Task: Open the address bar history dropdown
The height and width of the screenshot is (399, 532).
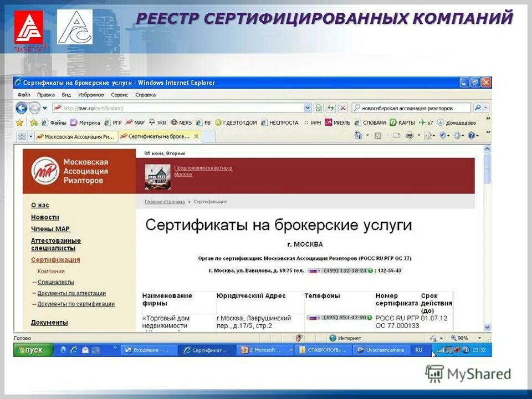Action: coord(307,106)
